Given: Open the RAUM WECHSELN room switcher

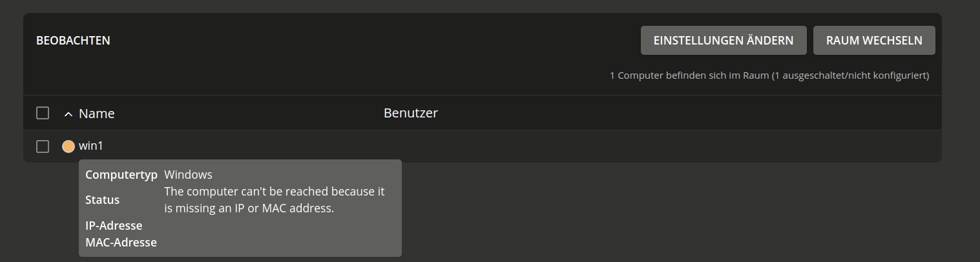Looking at the screenshot, I should coord(873,41).
